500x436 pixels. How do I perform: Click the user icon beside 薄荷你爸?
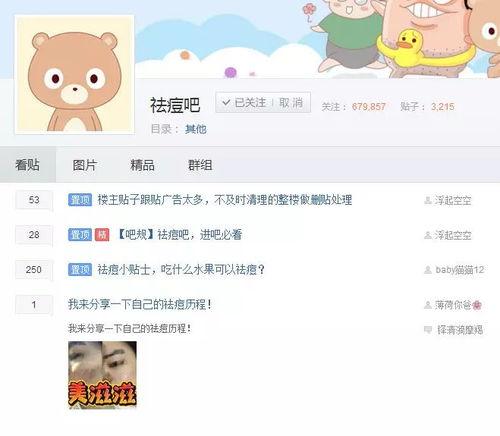pyautogui.click(x=428, y=305)
